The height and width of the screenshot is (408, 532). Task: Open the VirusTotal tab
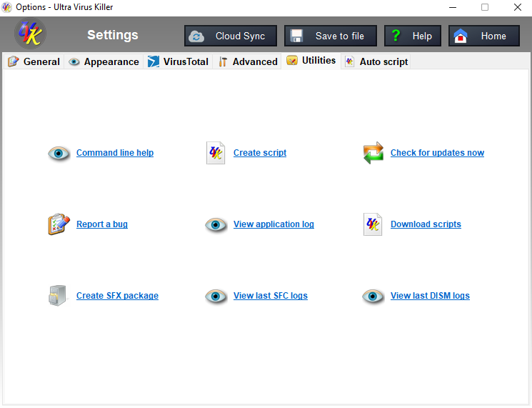pyautogui.click(x=178, y=61)
